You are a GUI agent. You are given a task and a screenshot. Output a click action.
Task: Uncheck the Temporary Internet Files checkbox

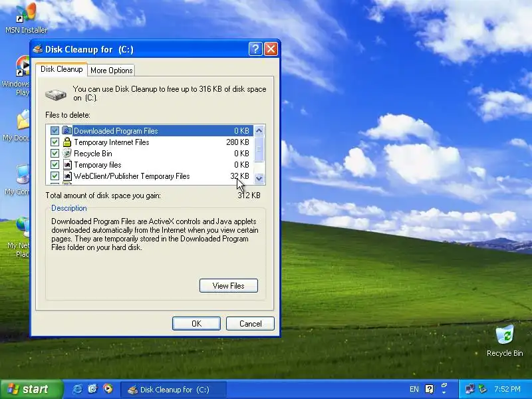click(55, 142)
